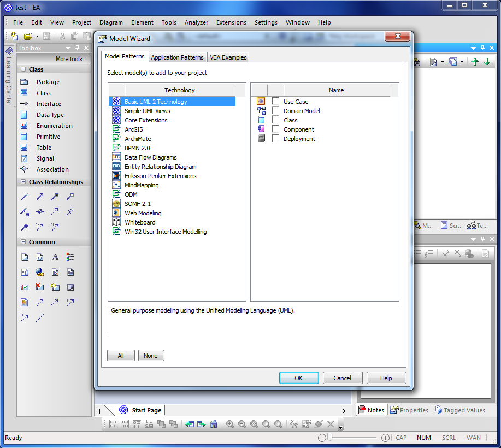
Task: Check the Use Case model checkbox
Action: click(275, 101)
